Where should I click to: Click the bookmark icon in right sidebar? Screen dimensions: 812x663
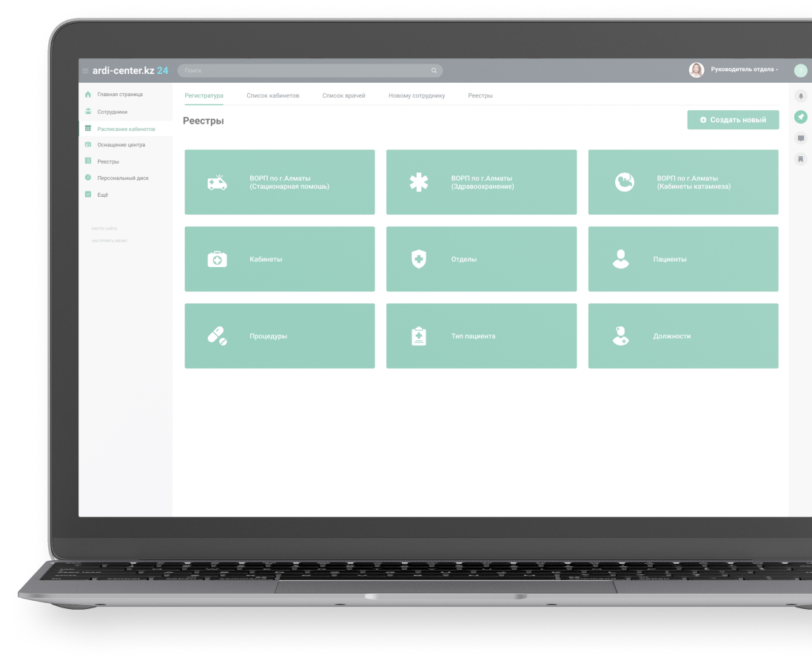pyautogui.click(x=800, y=159)
